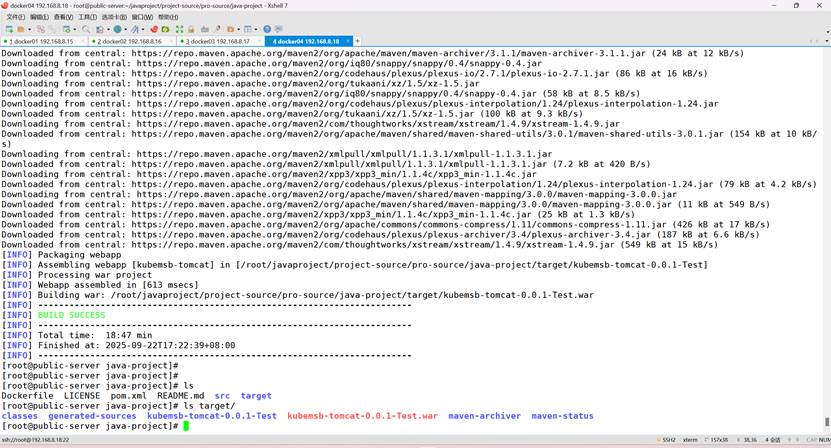Click the blue target directory in ls output
The width and height of the screenshot is (831, 448).
click(x=256, y=396)
